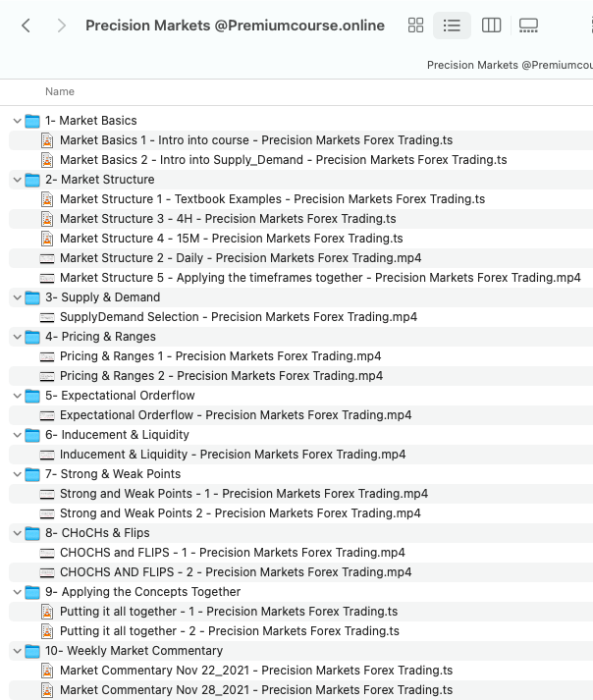Collapse the 2- Market Structure folder
Screen dimensions: 593x700
[x=17, y=180]
